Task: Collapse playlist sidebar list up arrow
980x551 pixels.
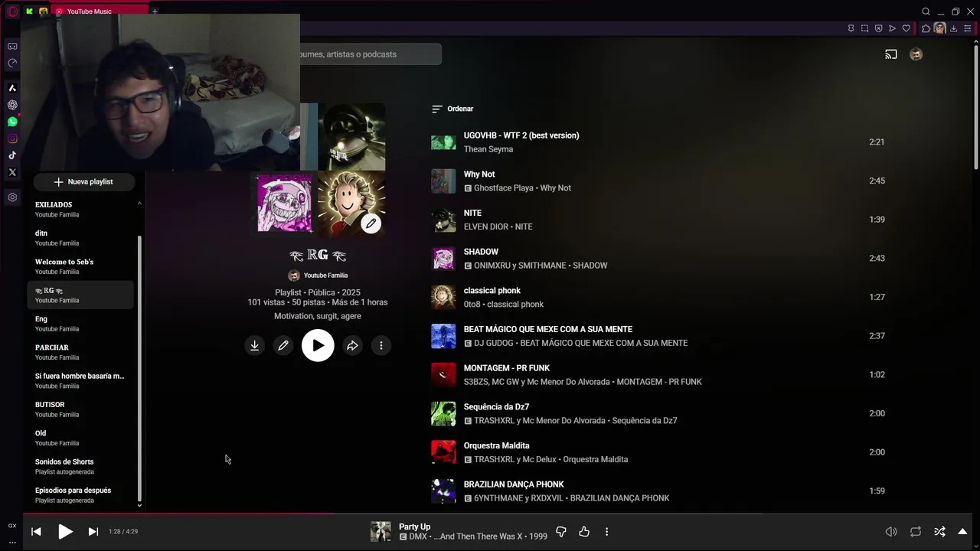Action: pos(139,204)
